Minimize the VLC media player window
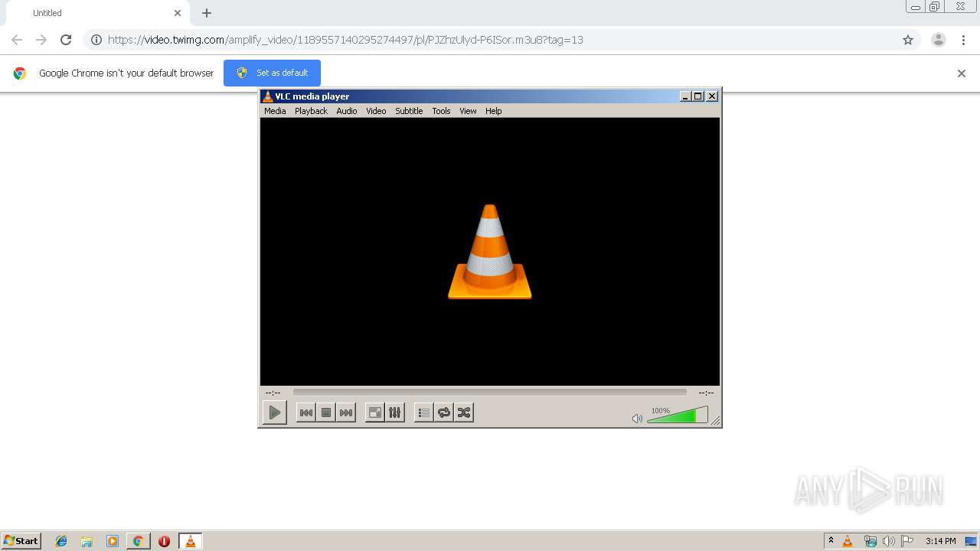 (685, 96)
